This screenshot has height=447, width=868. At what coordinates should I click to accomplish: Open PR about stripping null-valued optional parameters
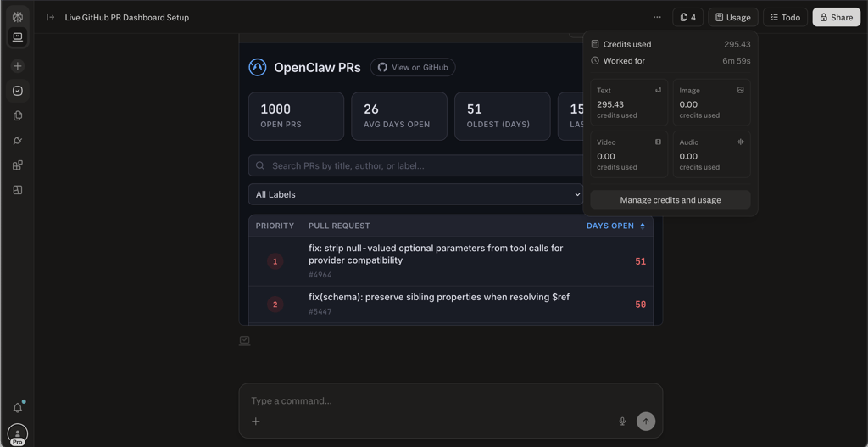436,254
